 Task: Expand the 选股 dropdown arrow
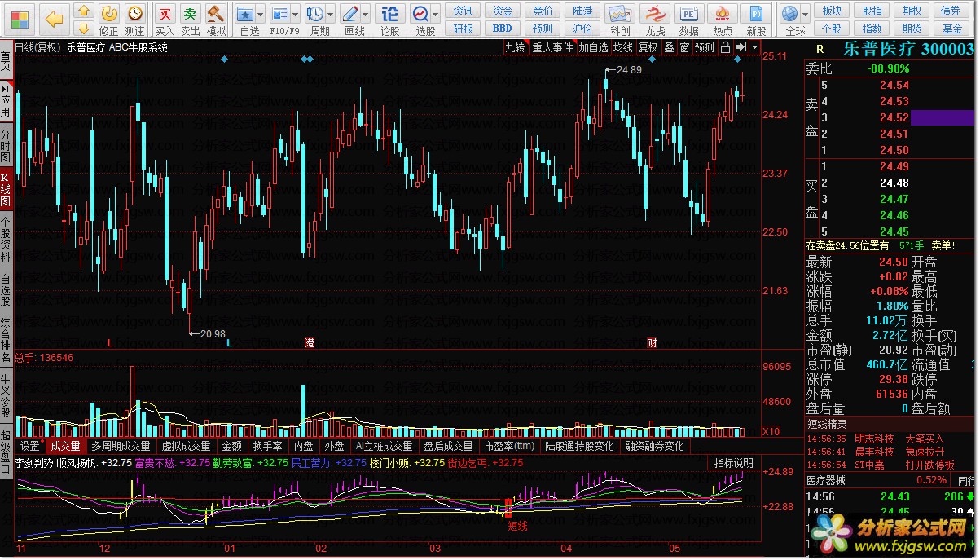click(x=436, y=15)
